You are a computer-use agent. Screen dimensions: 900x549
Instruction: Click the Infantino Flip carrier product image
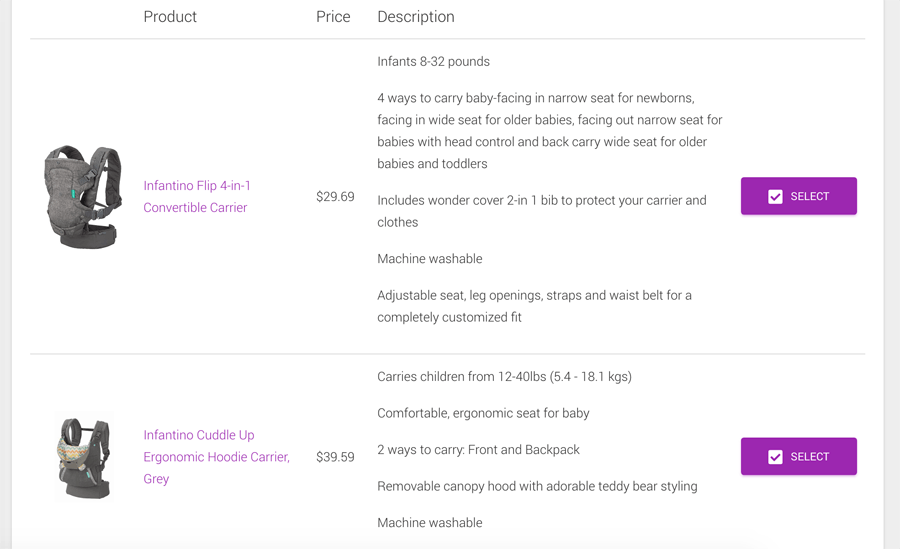click(83, 196)
